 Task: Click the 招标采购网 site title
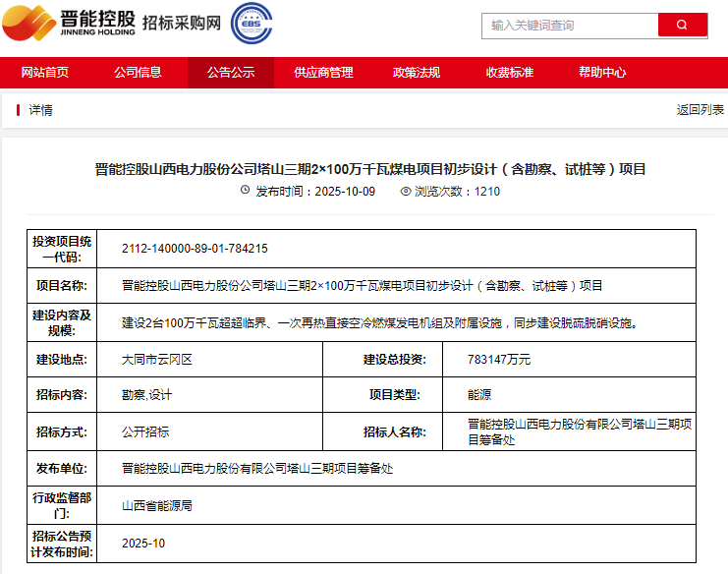(x=182, y=23)
